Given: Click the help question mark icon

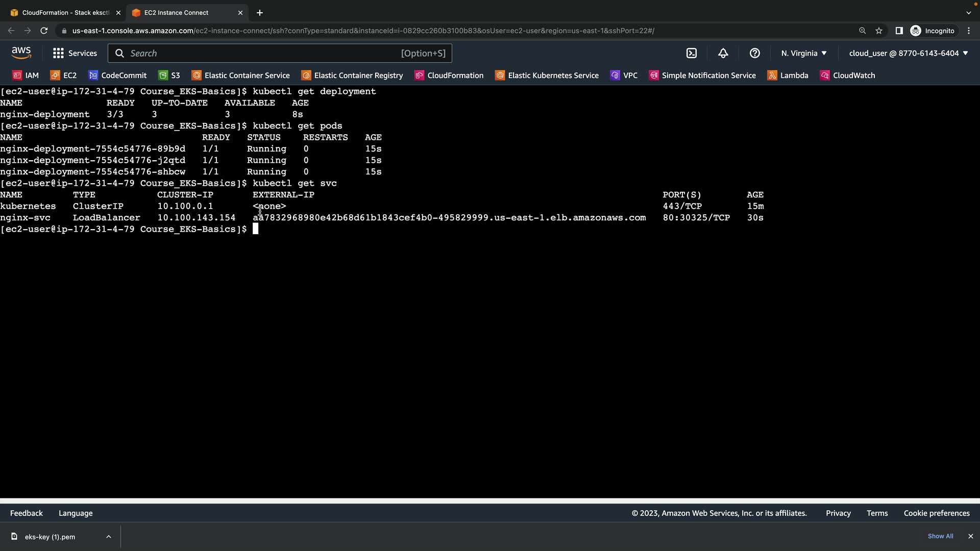Looking at the screenshot, I should 755,53.
